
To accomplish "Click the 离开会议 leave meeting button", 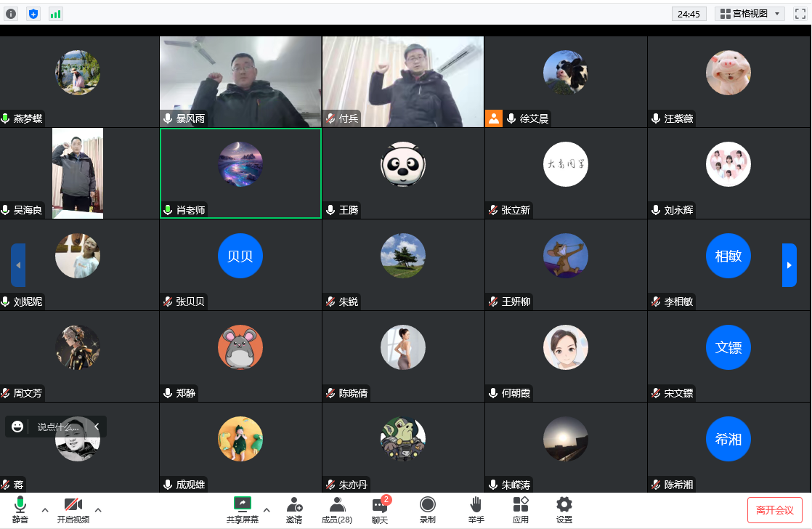I will pos(774,510).
